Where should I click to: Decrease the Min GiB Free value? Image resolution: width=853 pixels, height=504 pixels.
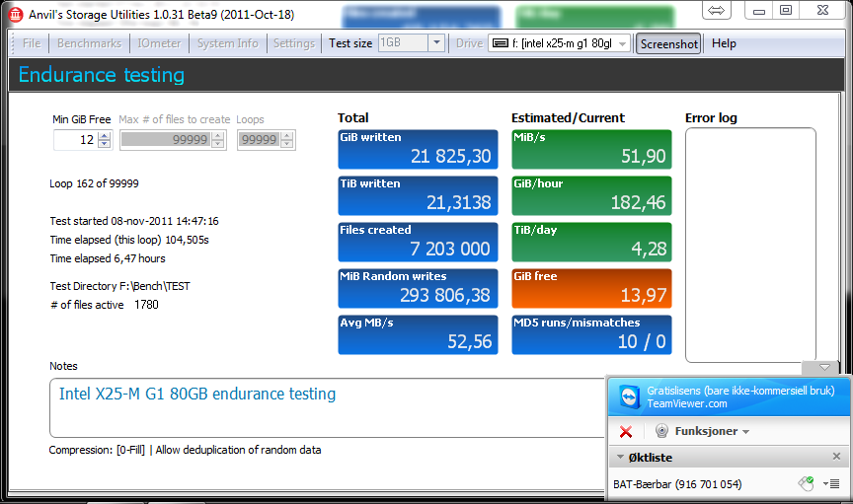(x=105, y=144)
